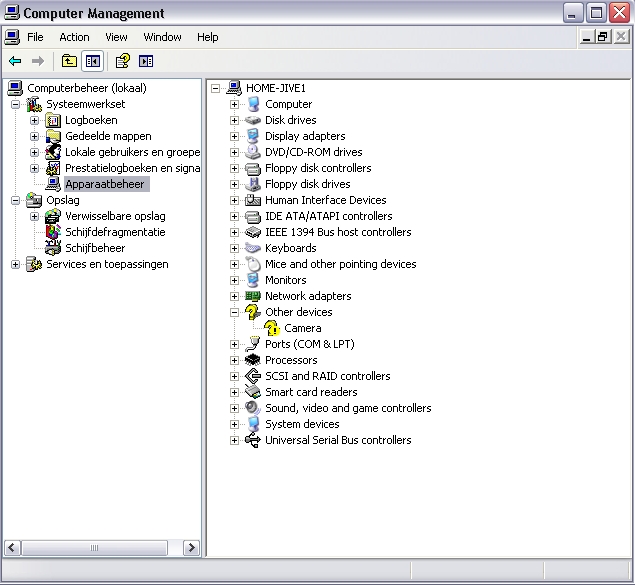This screenshot has width=635, height=585.
Task: Expand the System devices category
Action: click(234, 424)
